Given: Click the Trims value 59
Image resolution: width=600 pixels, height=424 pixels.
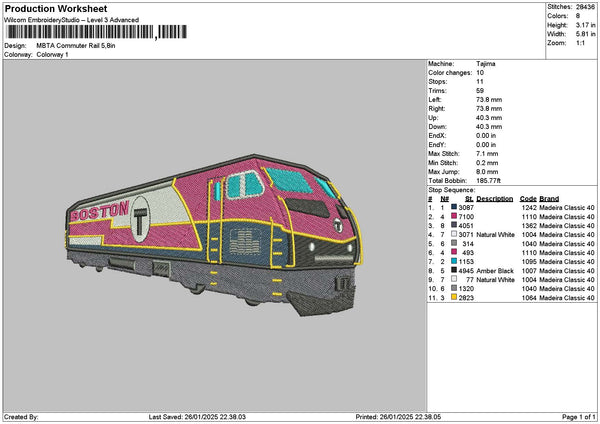Looking at the screenshot, I should pyautogui.click(x=480, y=91).
